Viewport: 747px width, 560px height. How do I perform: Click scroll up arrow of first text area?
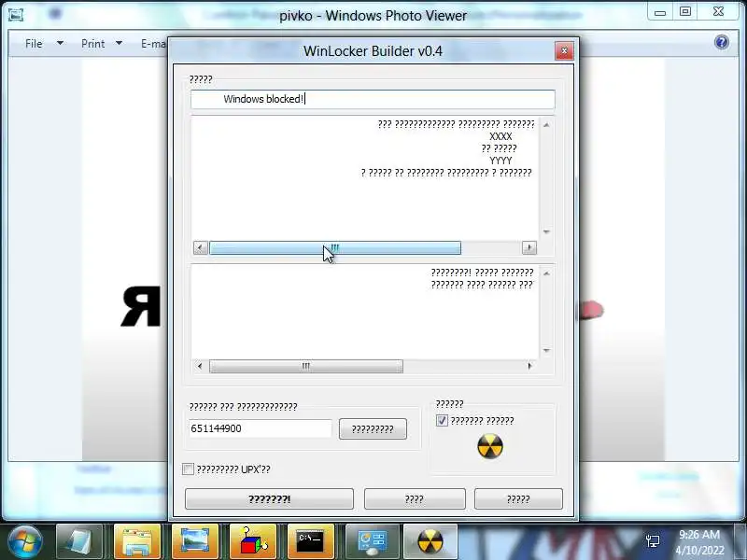[546, 125]
